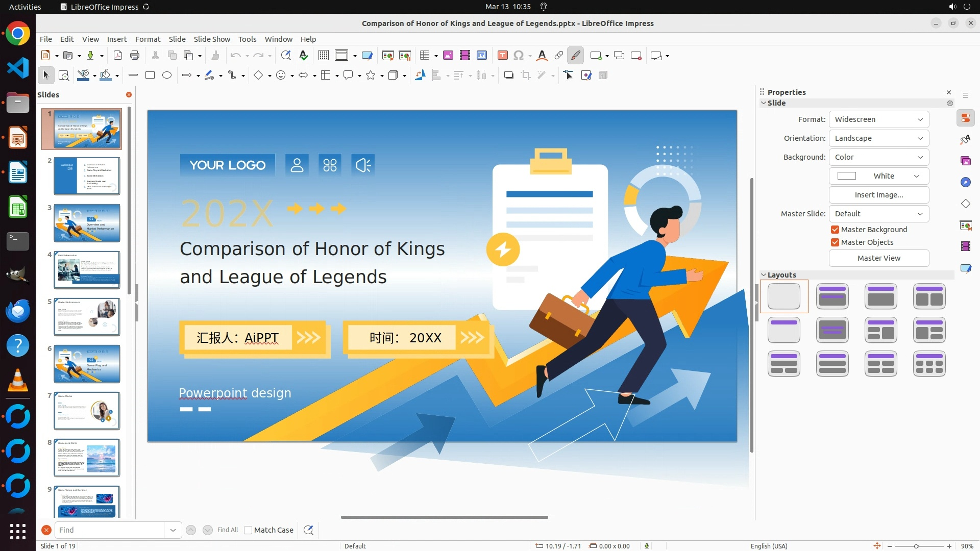The width and height of the screenshot is (980, 551).
Task: Open the Format dropdown showing Widescreen
Action: click(878, 119)
